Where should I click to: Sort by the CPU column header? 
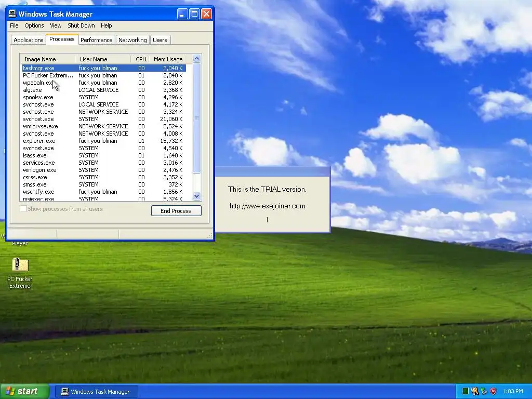pos(140,59)
